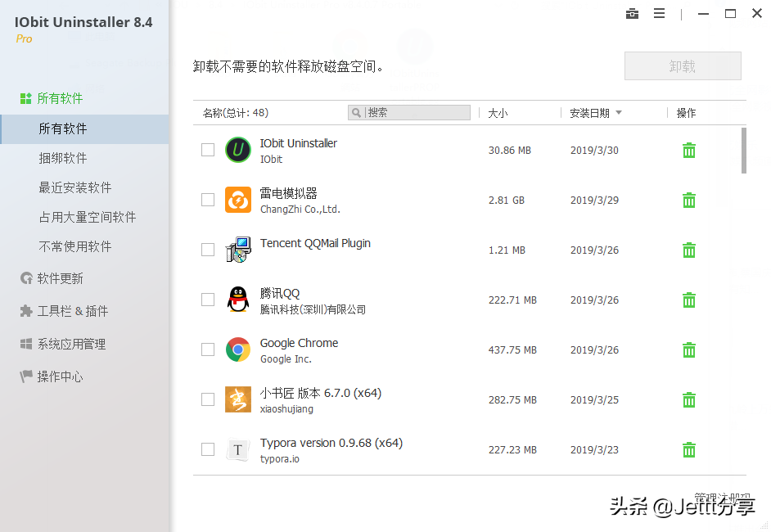Viewport: 771px width, 532px height.
Task: Sort by 大小 column header
Action: pyautogui.click(x=498, y=113)
